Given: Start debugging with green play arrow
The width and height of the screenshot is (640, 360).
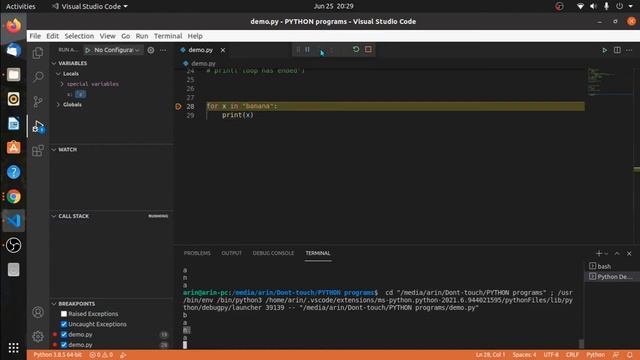Looking at the screenshot, I should click(88, 50).
